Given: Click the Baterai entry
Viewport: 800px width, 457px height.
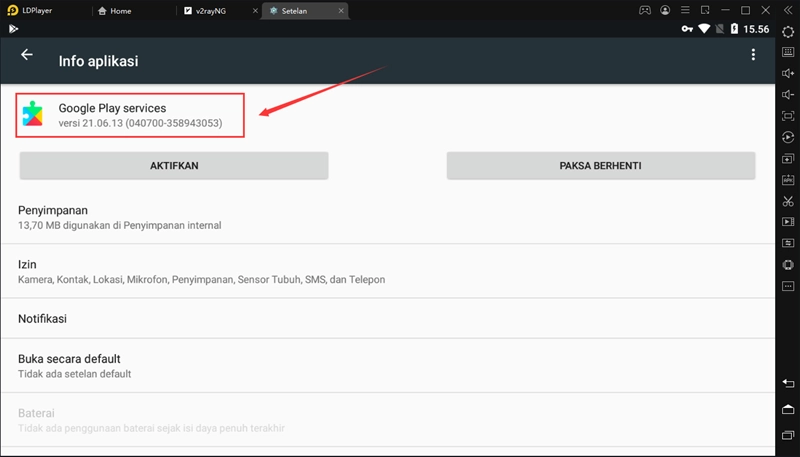Looking at the screenshot, I should point(388,420).
